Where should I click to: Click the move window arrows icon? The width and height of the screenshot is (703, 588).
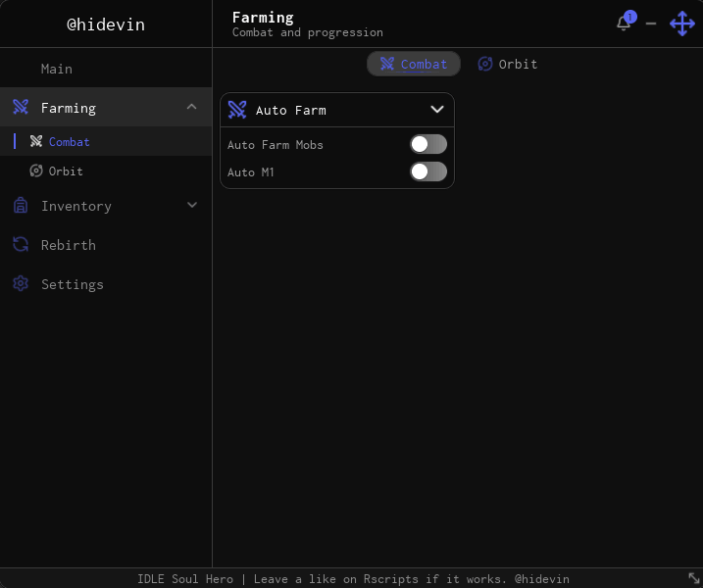click(682, 24)
